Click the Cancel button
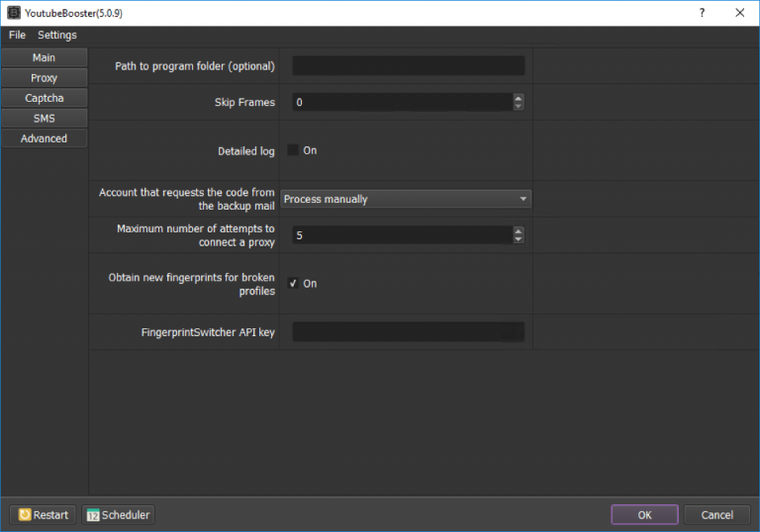Screen dimensions: 760x532 coord(716,514)
